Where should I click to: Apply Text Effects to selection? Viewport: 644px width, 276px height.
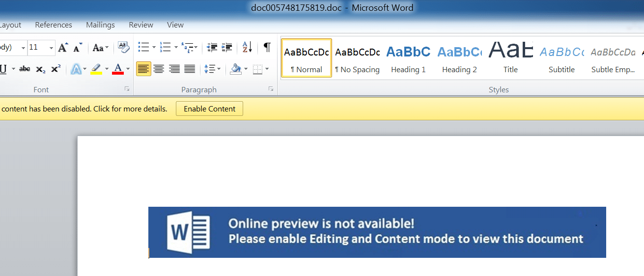click(76, 69)
